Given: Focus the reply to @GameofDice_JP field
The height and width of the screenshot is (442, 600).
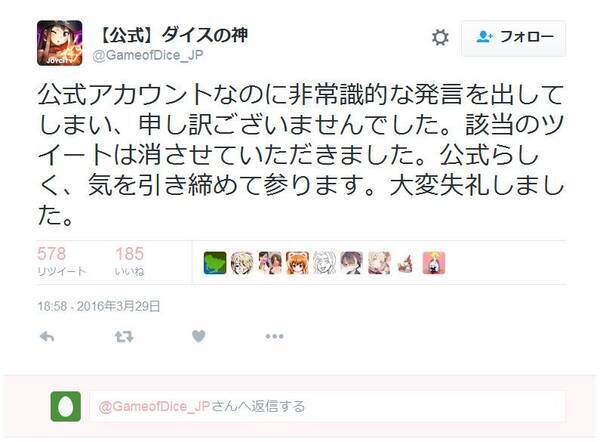Looking at the screenshot, I should [328, 406].
